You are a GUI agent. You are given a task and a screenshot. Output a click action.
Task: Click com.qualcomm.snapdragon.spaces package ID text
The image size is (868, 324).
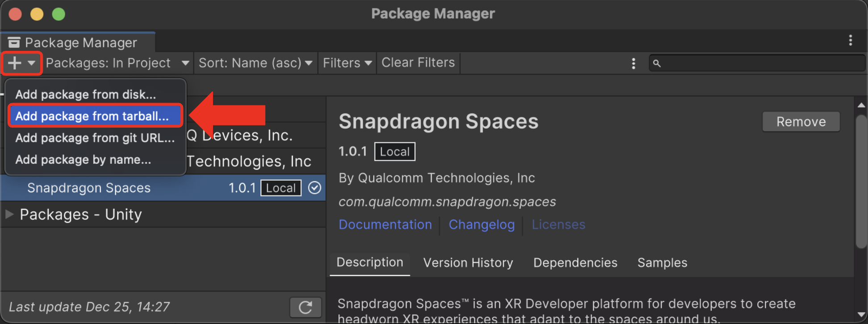click(447, 202)
